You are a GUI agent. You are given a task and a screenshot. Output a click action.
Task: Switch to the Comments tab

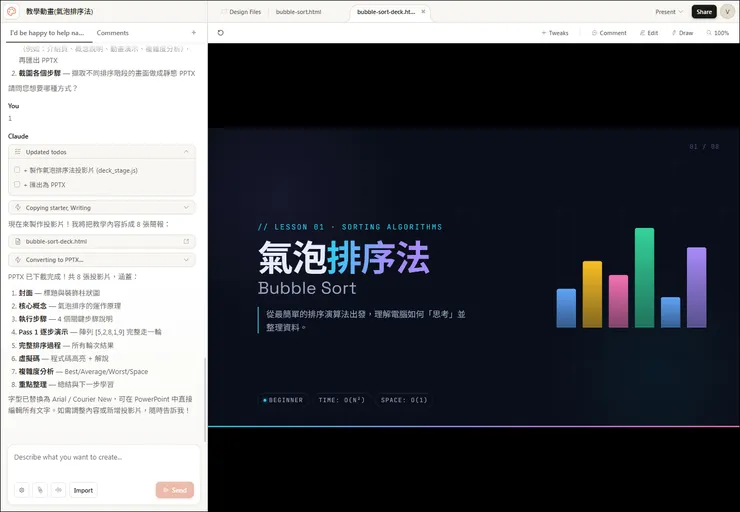click(x=112, y=33)
